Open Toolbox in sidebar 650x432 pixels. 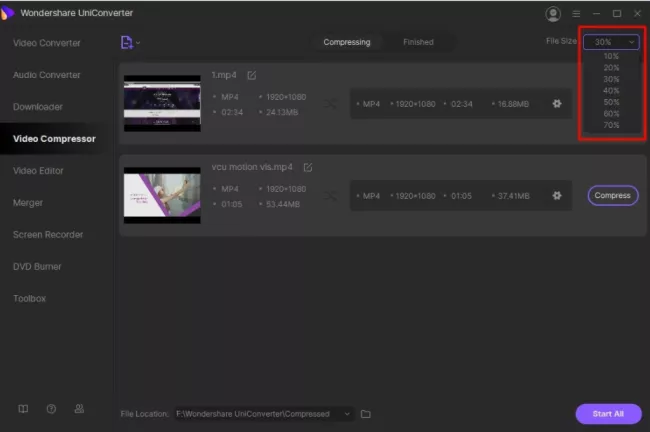[29, 299]
